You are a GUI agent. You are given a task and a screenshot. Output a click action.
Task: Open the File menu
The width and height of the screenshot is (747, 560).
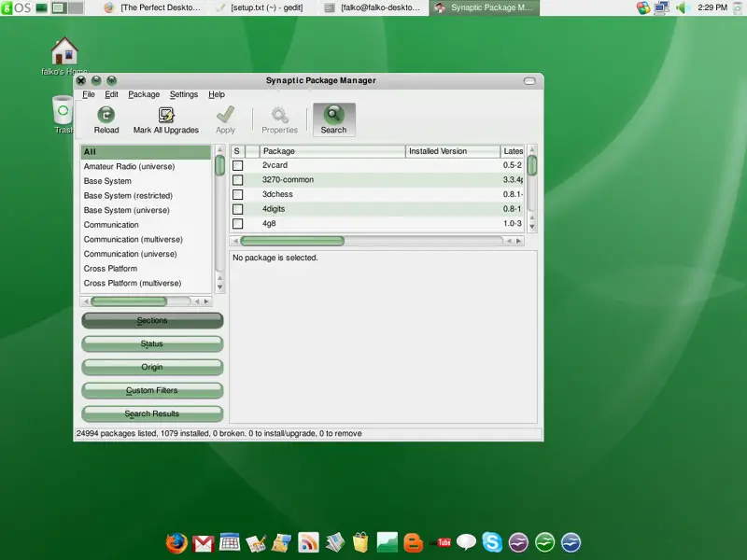point(89,94)
